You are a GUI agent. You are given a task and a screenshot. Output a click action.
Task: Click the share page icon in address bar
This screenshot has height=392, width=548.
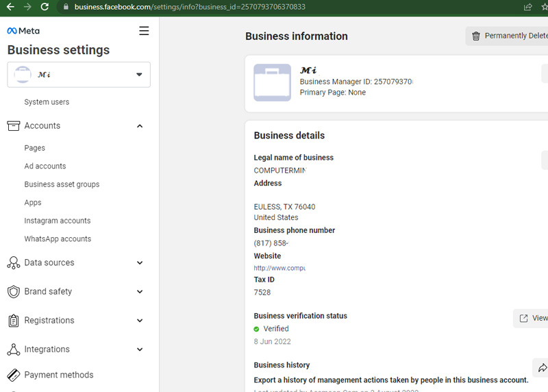click(x=527, y=7)
